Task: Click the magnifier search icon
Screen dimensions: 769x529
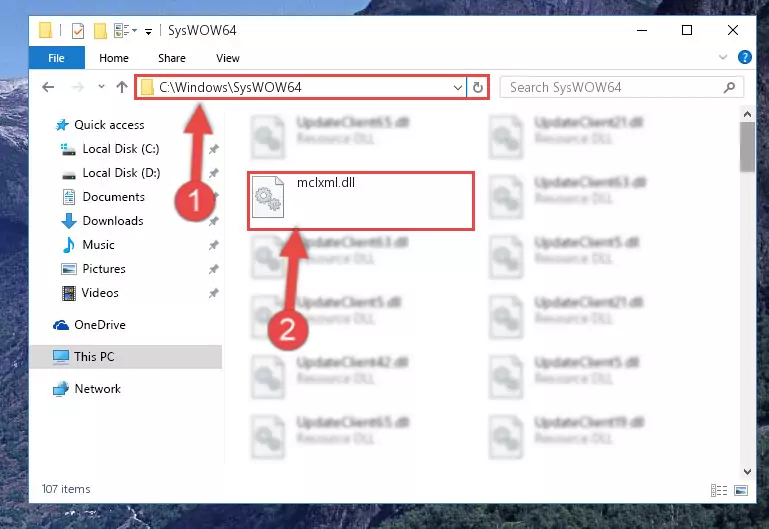Action: pos(729,87)
